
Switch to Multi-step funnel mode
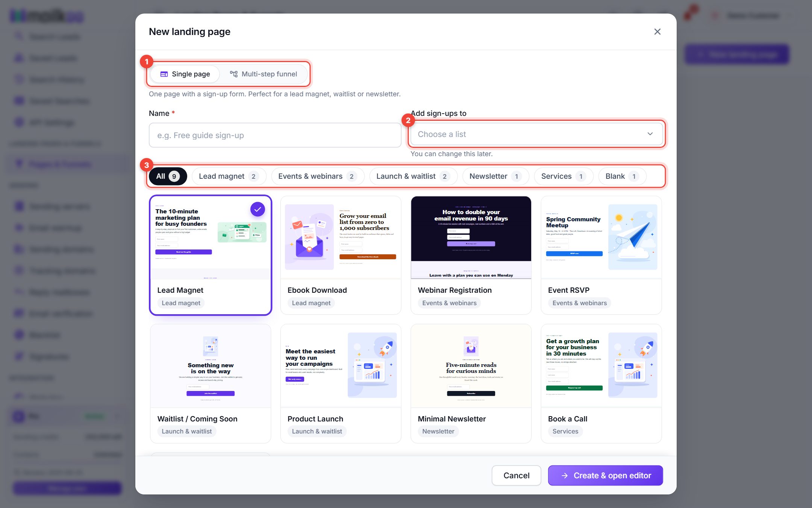pyautogui.click(x=264, y=74)
